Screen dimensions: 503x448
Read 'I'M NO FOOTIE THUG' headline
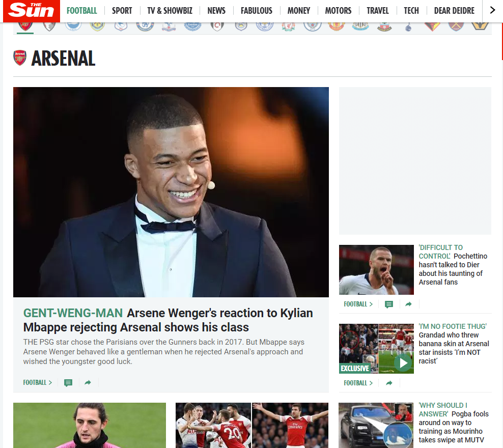(454, 344)
